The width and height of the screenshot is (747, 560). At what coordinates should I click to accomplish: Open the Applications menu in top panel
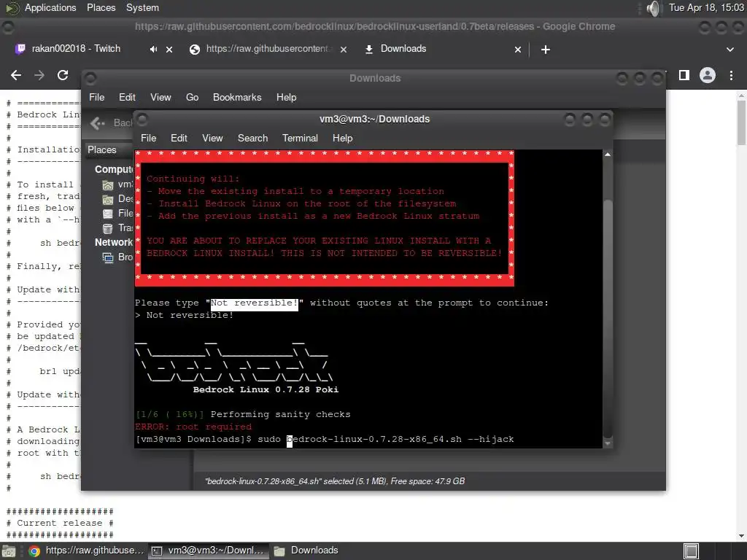pos(50,7)
